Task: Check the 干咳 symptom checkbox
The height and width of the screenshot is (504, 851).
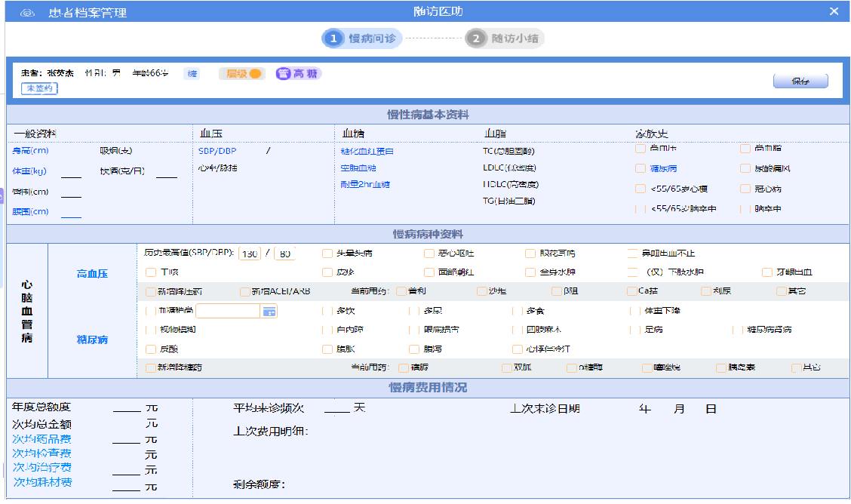Action: [151, 272]
